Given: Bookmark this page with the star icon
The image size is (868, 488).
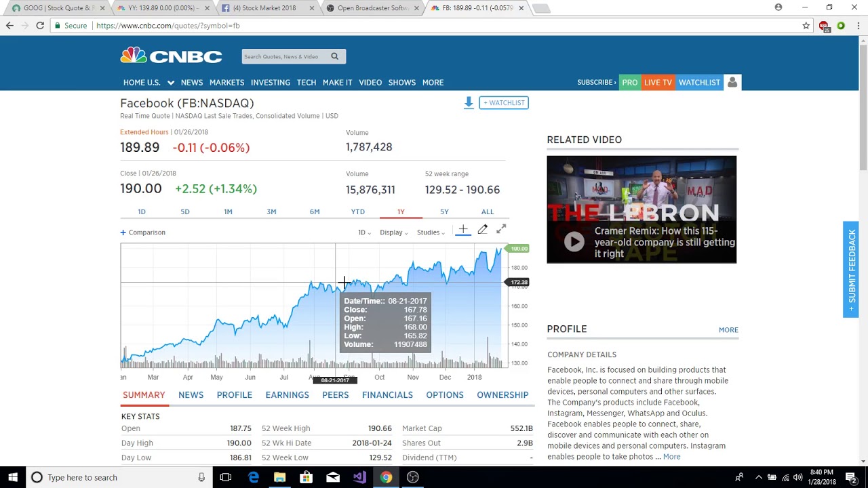Looking at the screenshot, I should click(x=806, y=25).
